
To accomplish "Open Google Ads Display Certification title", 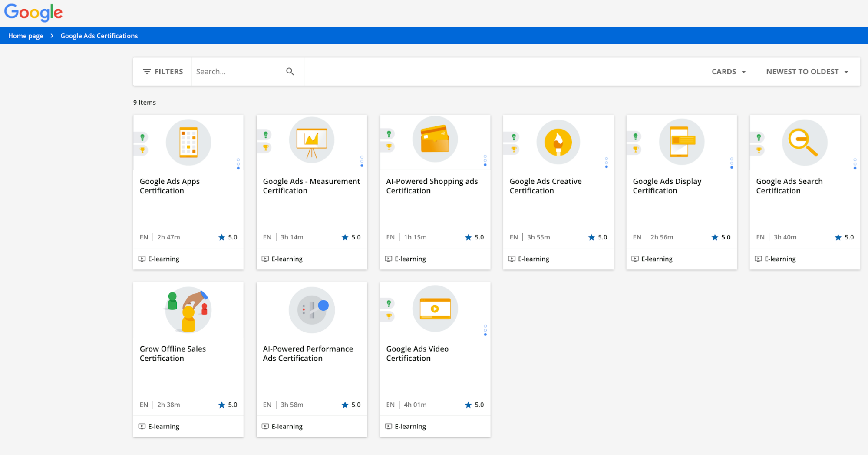I will click(x=667, y=186).
